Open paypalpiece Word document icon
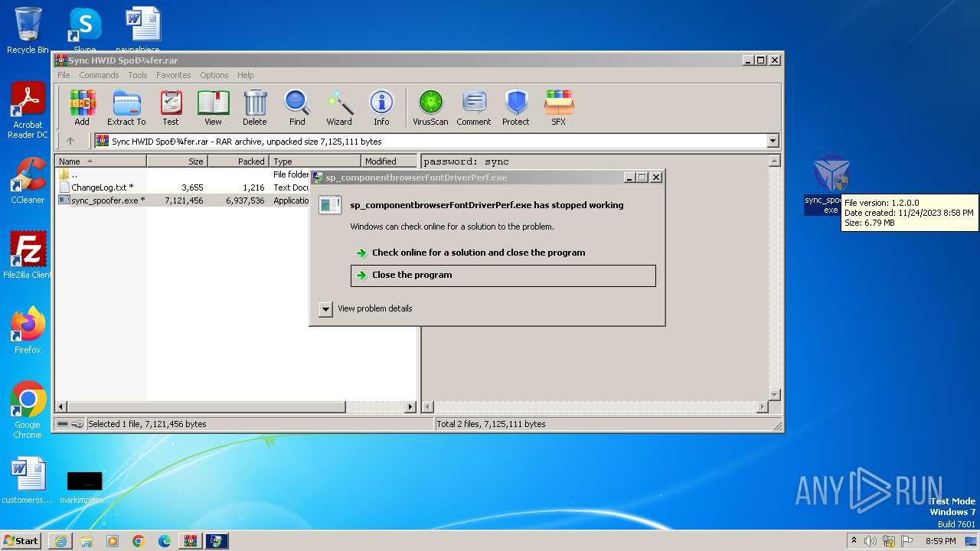The width and height of the screenshot is (980, 551). pyautogui.click(x=142, y=31)
